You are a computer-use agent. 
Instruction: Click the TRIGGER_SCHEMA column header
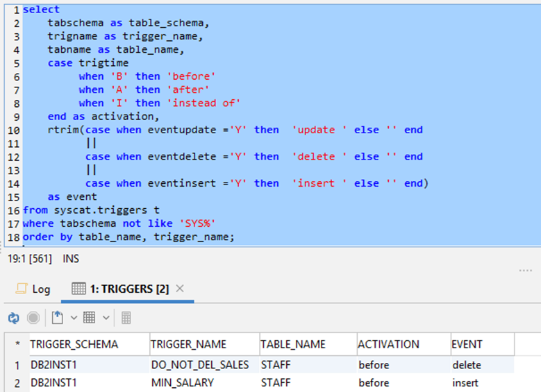tap(74, 344)
